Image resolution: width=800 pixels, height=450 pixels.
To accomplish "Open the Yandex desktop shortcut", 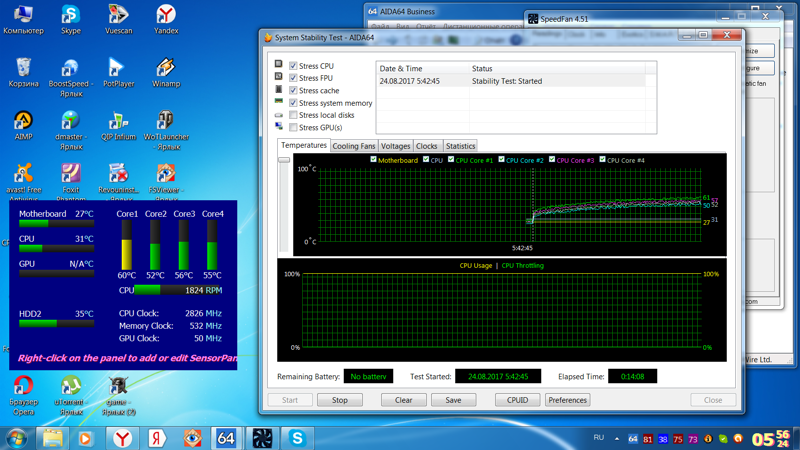I will (x=166, y=19).
